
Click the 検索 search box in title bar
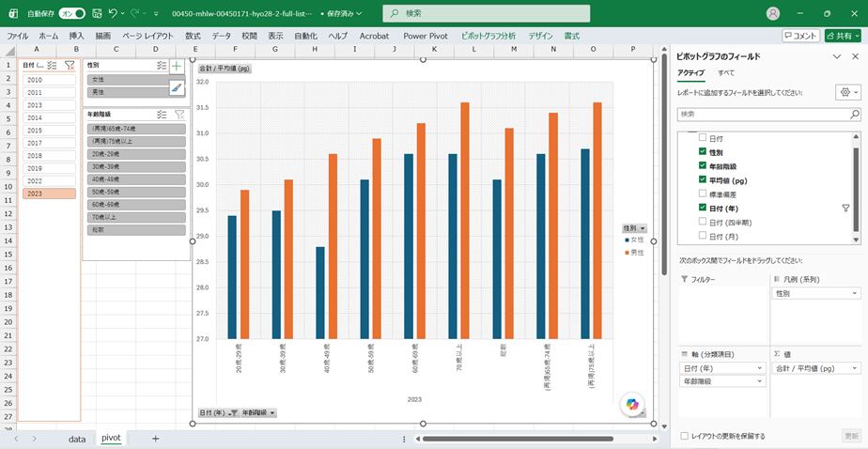click(x=486, y=13)
